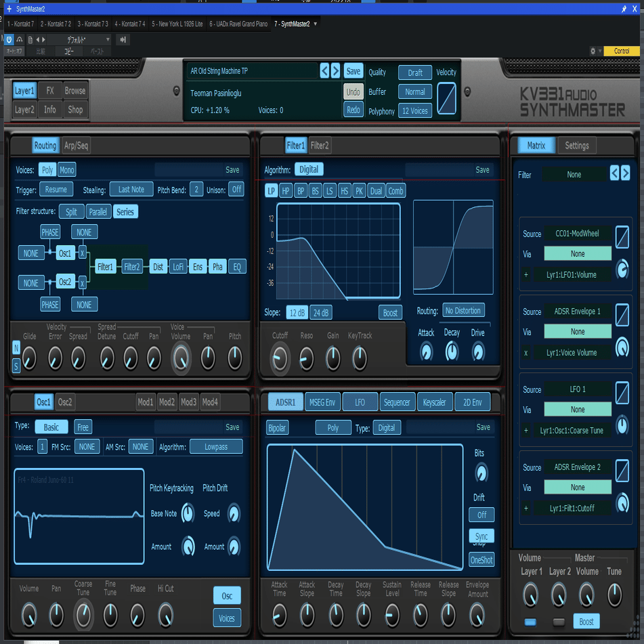
Task: Click the Filter1 block in routing diagram
Action: pos(105,267)
